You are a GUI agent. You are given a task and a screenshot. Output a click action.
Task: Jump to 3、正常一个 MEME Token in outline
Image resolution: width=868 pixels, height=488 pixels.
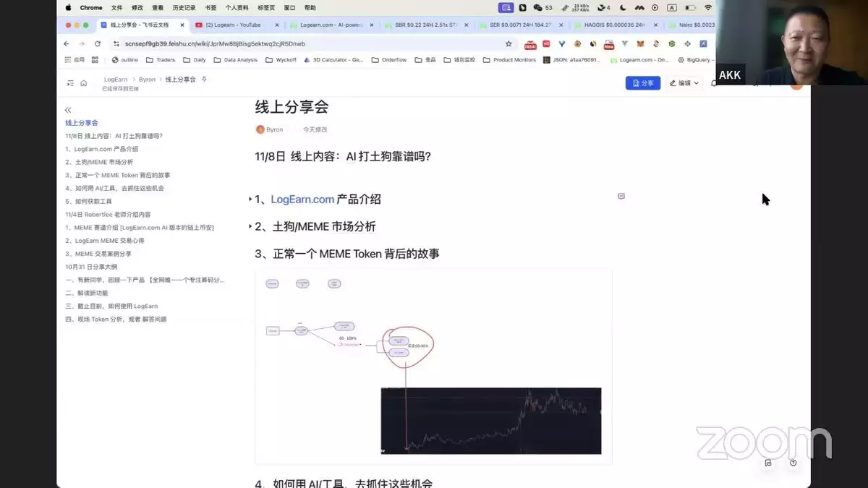(x=118, y=175)
